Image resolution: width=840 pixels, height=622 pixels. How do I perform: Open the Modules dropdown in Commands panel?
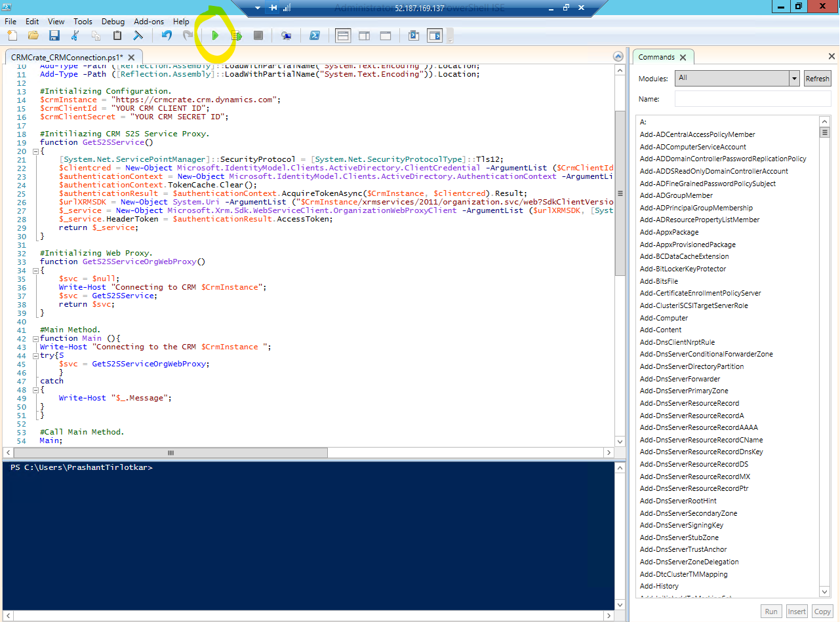pyautogui.click(x=793, y=78)
